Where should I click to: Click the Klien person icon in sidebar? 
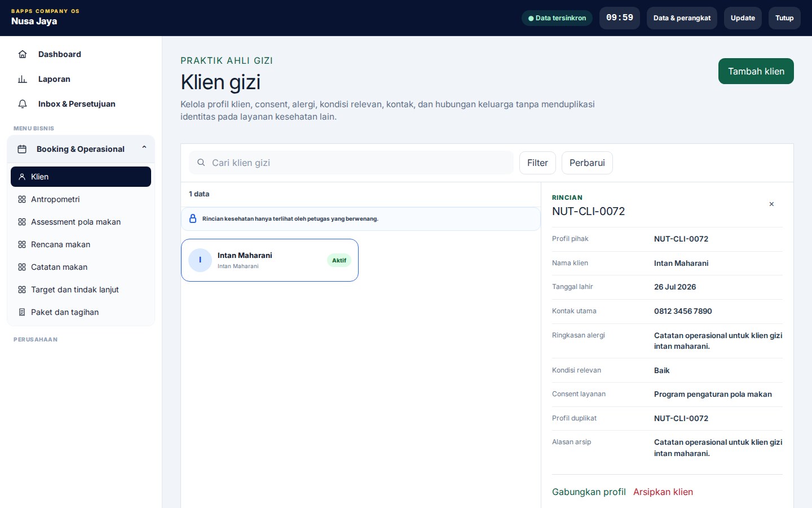click(22, 177)
